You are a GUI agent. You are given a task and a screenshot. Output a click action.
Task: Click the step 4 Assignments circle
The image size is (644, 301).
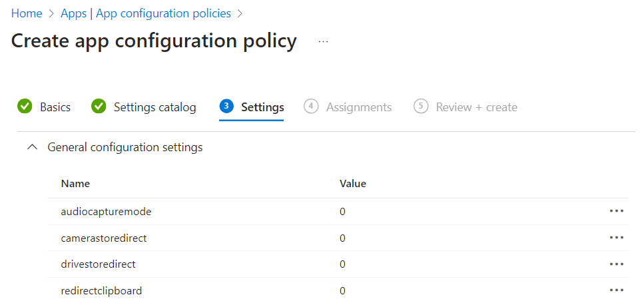tap(311, 107)
